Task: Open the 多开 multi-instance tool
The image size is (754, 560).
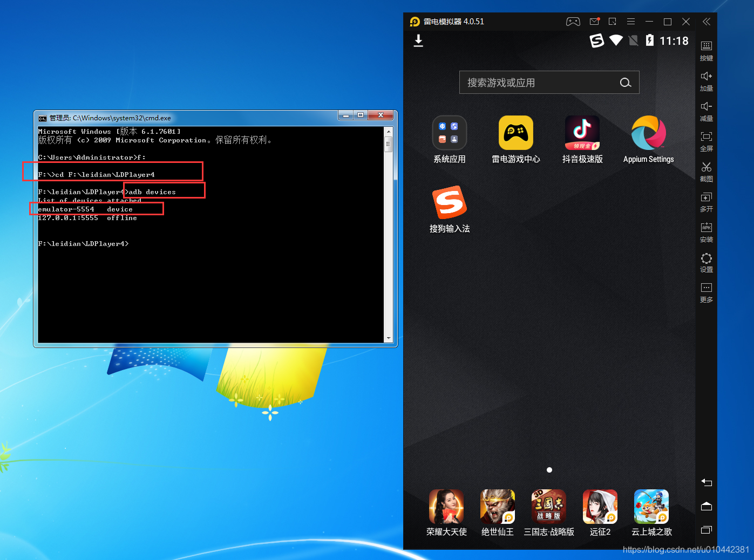Action: pyautogui.click(x=707, y=202)
